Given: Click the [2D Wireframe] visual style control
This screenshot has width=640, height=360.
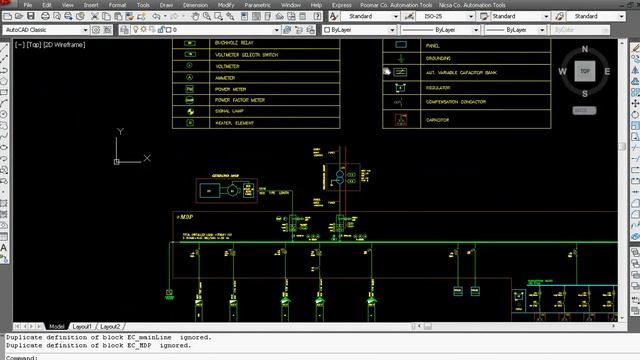Looking at the screenshot, I should (64, 45).
